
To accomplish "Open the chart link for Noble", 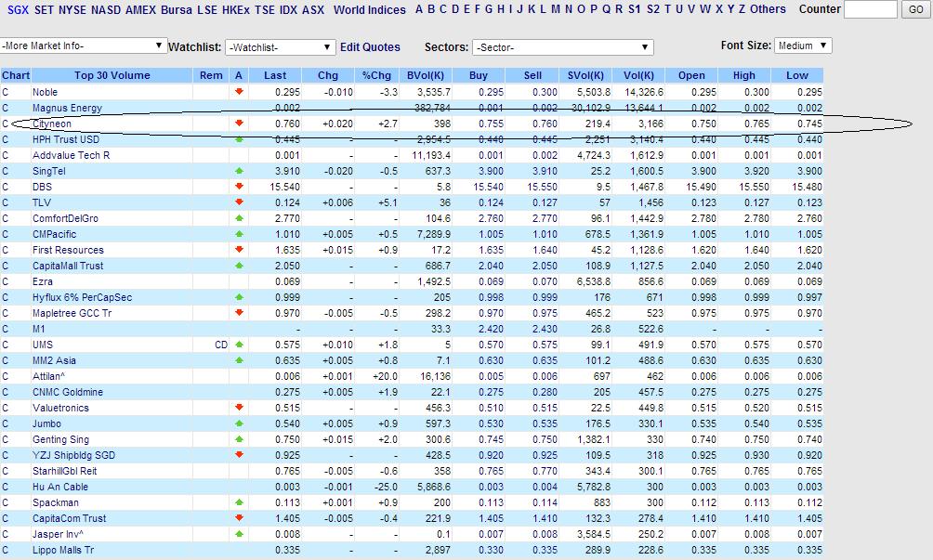I will pos(6,92).
